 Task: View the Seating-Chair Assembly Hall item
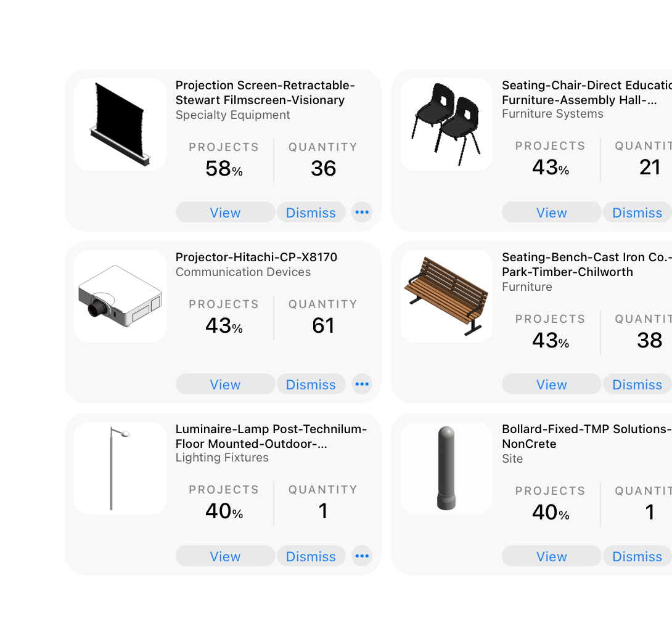552,212
